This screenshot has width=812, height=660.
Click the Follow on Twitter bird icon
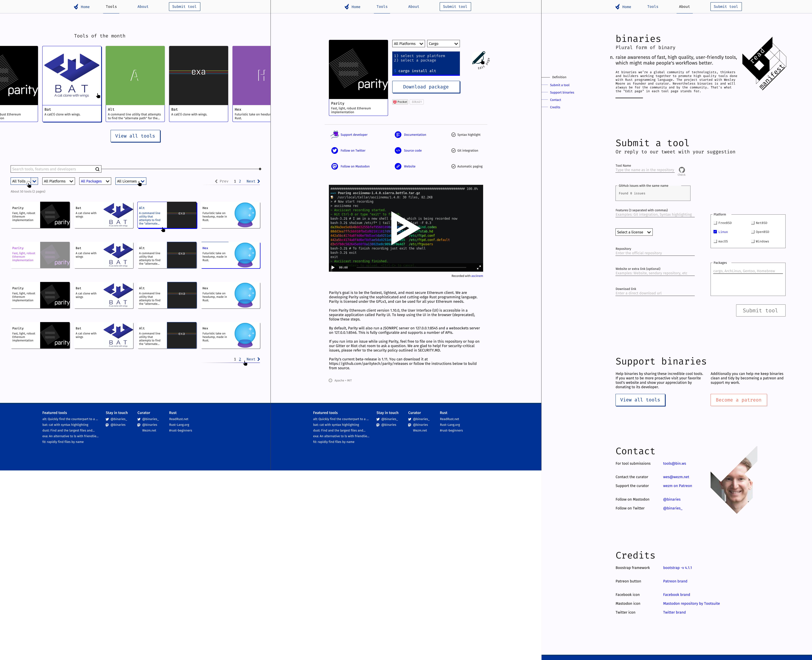coord(335,151)
